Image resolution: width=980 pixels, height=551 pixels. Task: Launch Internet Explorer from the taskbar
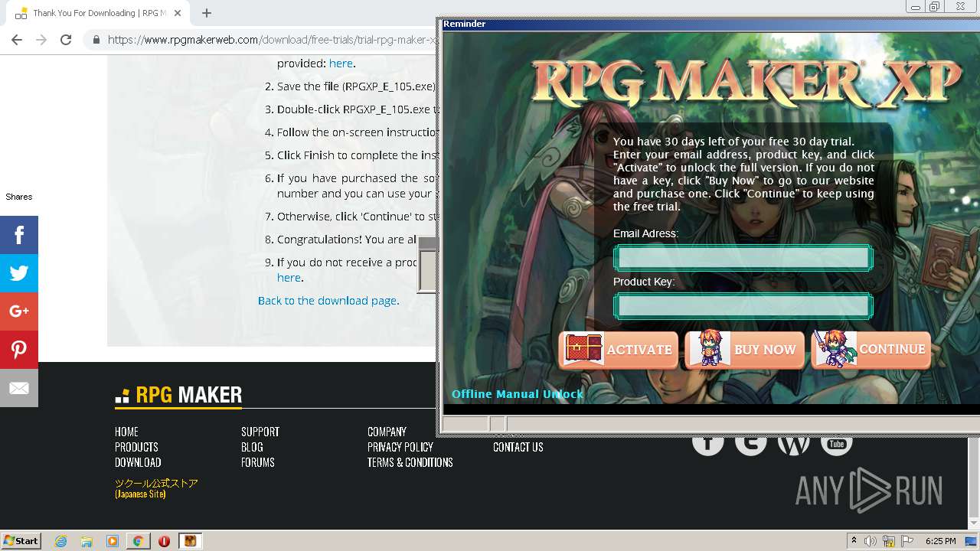pos(60,541)
